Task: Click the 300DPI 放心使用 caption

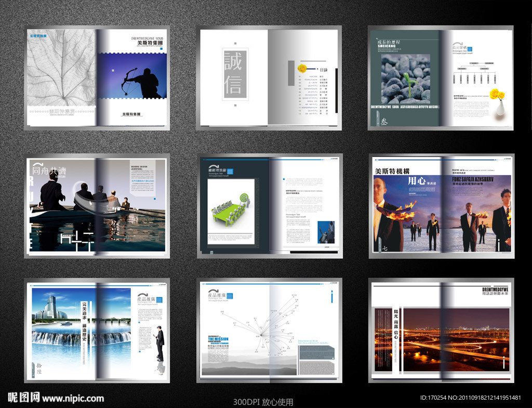Action: tap(263, 402)
